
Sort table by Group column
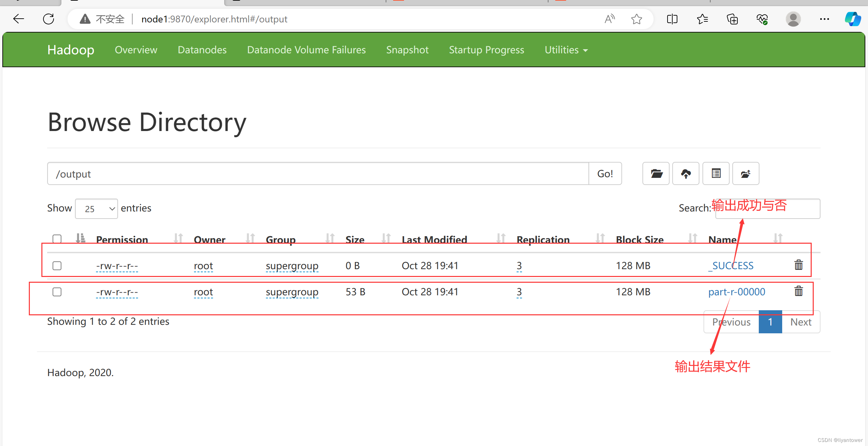pos(330,238)
